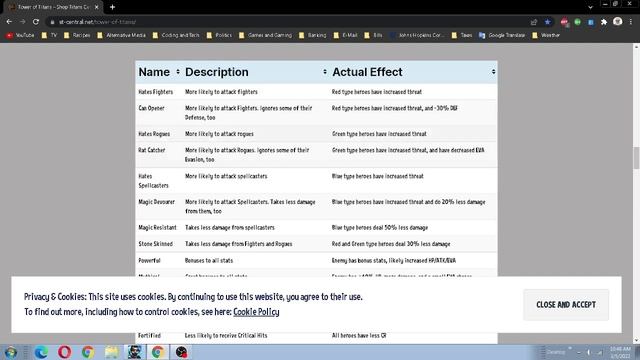This screenshot has width=640, height=360.
Task: Click the blue extension icon in toolbar
Action: 591,22
